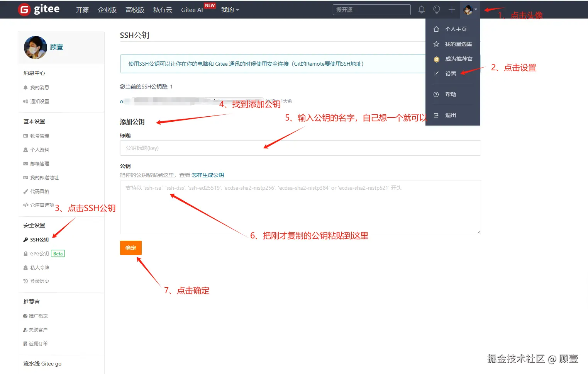
Task: Open 返佣订单 in sidebar
Action: coord(38,344)
